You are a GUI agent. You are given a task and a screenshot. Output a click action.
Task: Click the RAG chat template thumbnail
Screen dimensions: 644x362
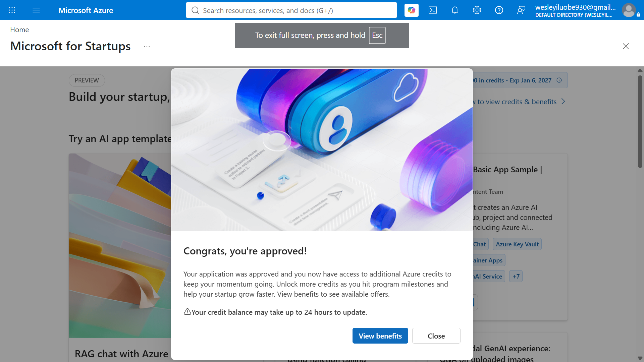pyautogui.click(x=120, y=246)
